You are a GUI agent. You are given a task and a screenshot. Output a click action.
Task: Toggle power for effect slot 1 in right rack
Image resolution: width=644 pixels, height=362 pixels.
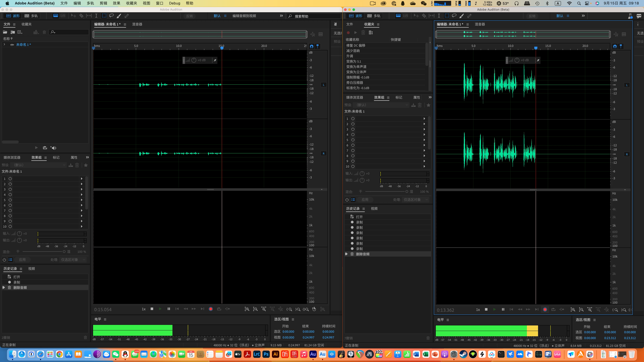(x=353, y=118)
